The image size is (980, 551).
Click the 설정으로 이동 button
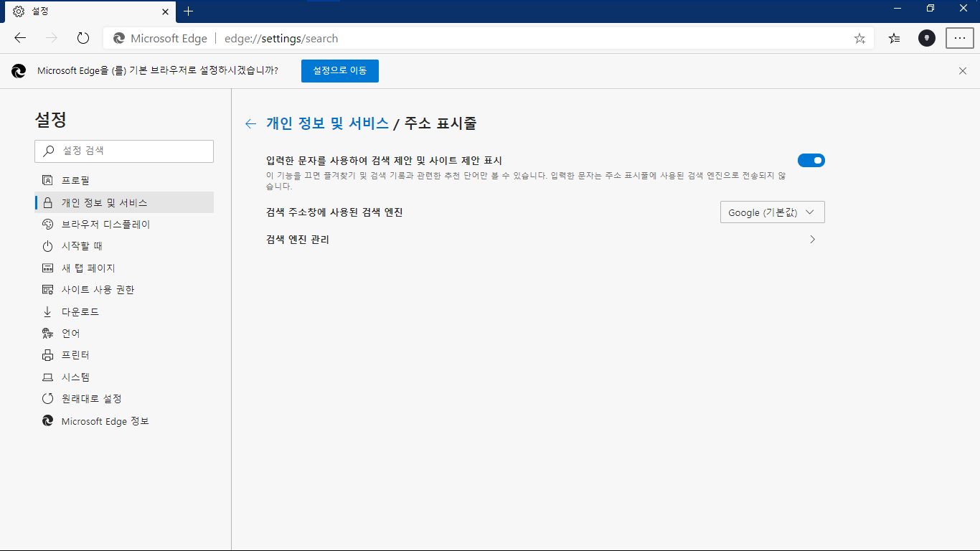pyautogui.click(x=339, y=70)
